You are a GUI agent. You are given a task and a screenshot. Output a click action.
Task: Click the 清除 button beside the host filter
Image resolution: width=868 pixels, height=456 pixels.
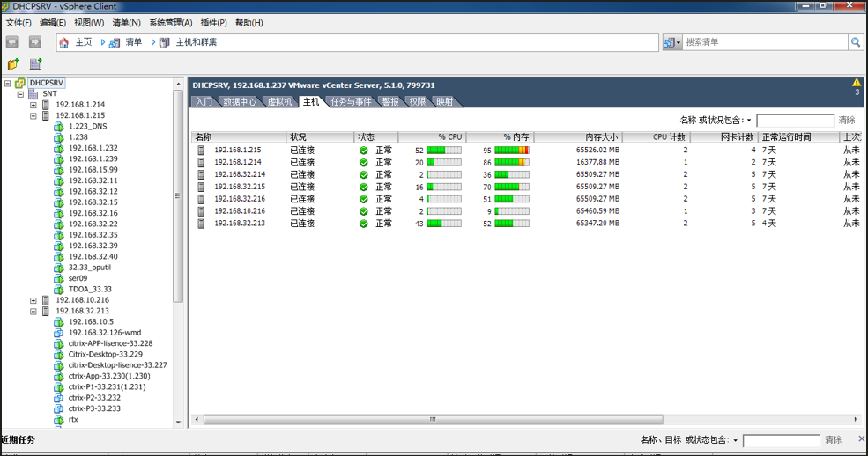click(x=846, y=121)
